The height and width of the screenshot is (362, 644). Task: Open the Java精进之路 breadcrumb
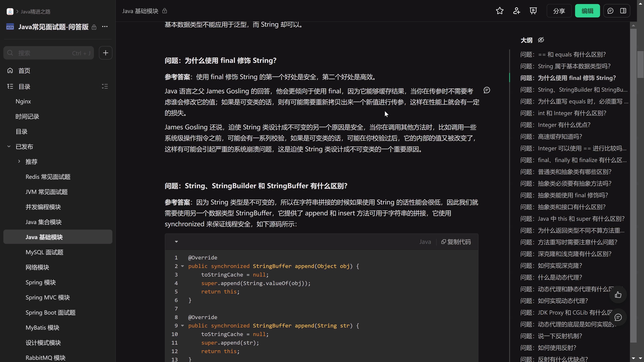(x=35, y=11)
